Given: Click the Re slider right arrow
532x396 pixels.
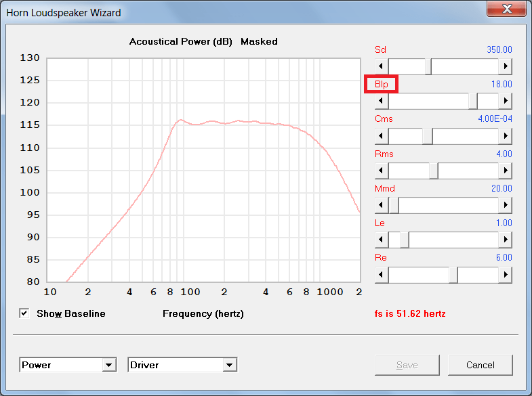Looking at the screenshot, I should [505, 275].
